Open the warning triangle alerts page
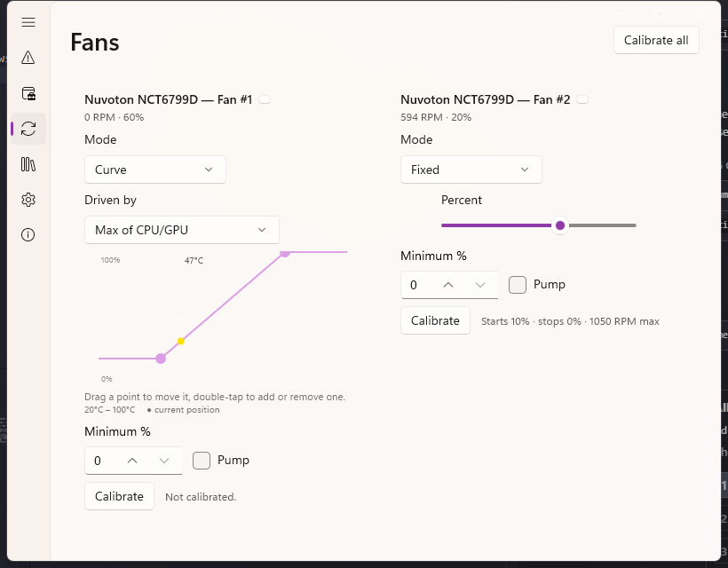The height and width of the screenshot is (568, 728). [x=28, y=58]
